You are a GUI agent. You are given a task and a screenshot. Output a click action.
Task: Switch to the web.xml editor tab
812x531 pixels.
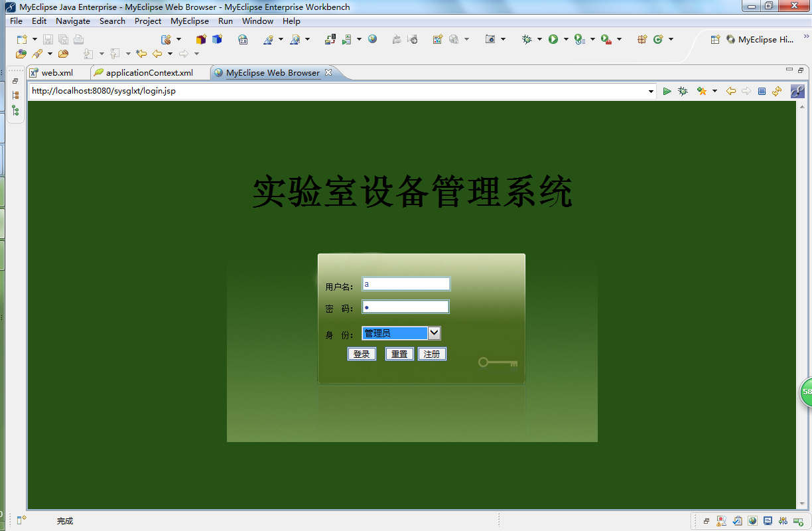tap(57, 73)
